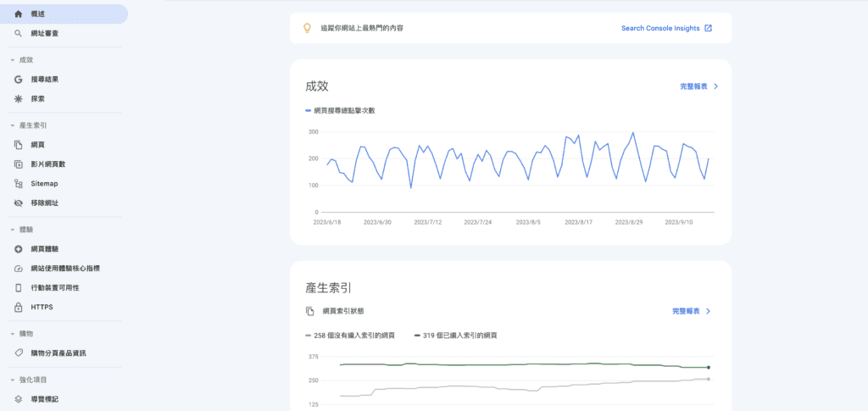Click the phone icon beside 行動裝置可用性
This screenshot has width=868, height=411.
pyautogui.click(x=19, y=287)
